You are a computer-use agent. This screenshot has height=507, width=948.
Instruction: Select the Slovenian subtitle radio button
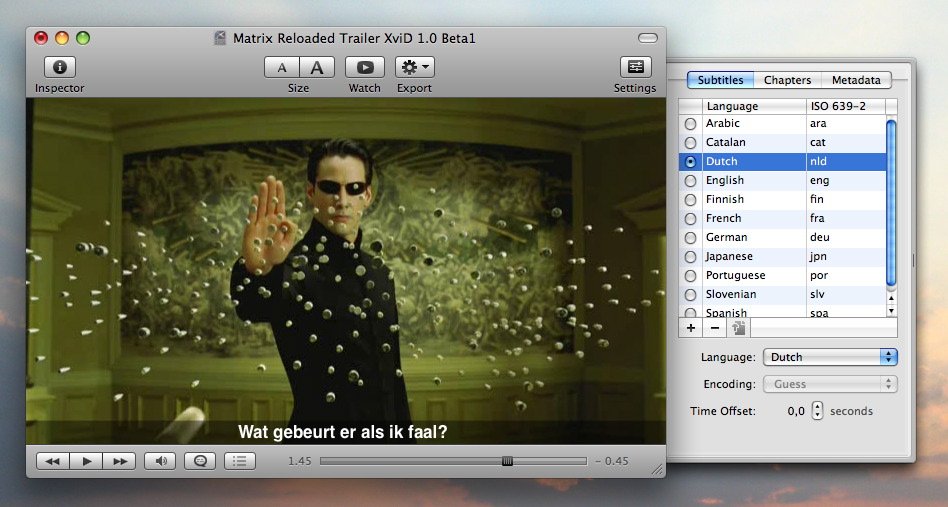tap(690, 295)
